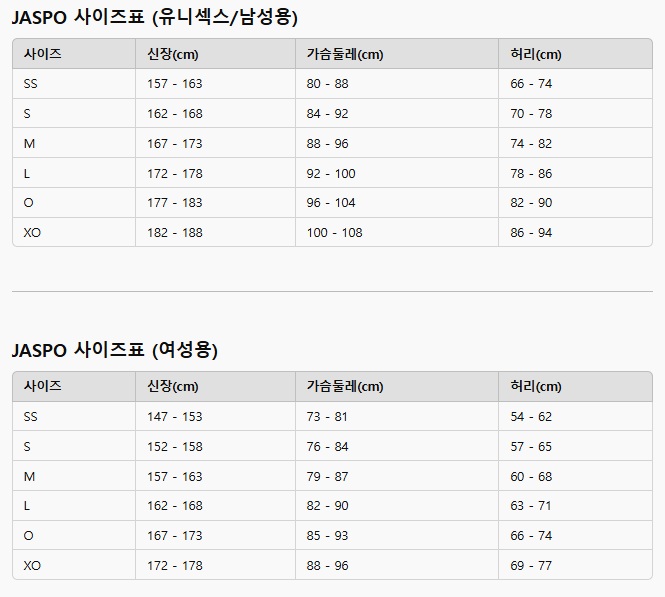Click the chest value 92 - 100

[x=331, y=173]
